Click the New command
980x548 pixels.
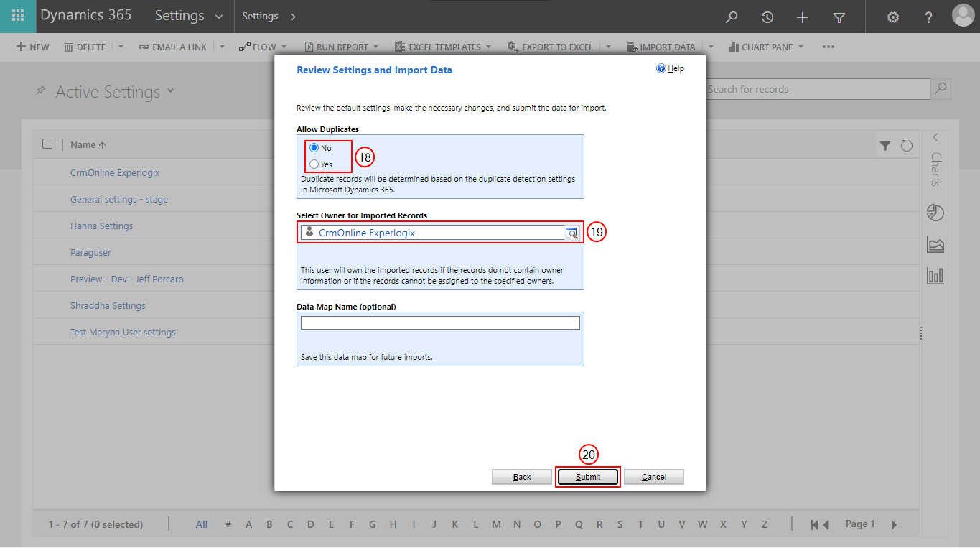click(x=33, y=47)
